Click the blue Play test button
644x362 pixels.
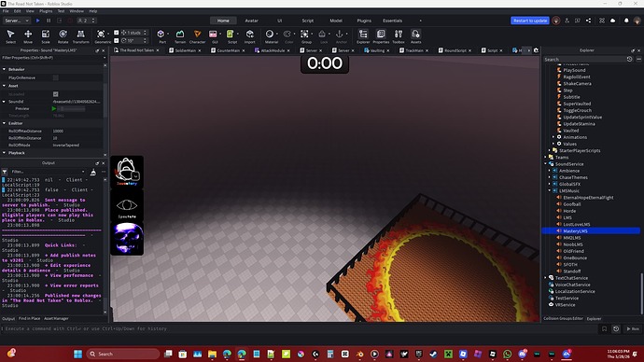tap(37, 21)
